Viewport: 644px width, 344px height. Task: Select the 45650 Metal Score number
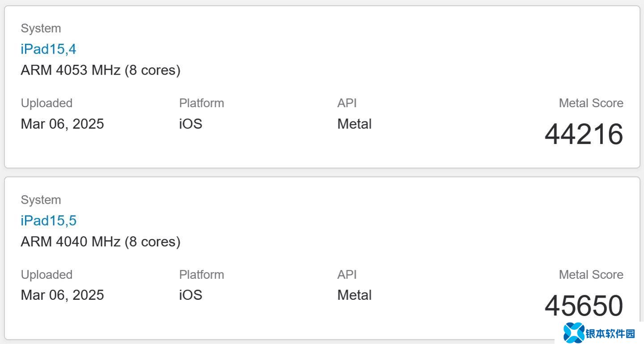[x=584, y=306]
